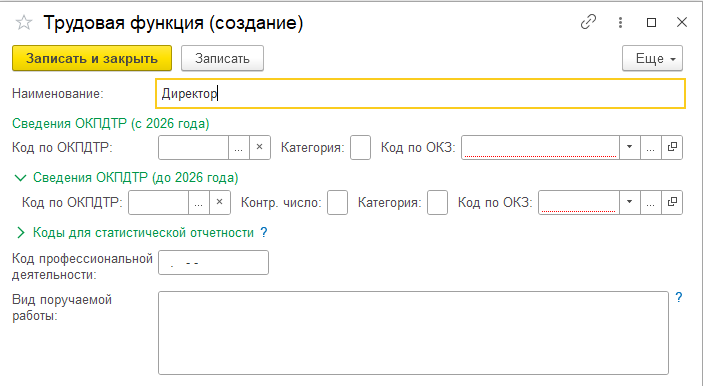Screen dimensions: 703x386
Task: Open ОКЗ selection list in 2026 section
Action: pyautogui.click(x=651, y=147)
